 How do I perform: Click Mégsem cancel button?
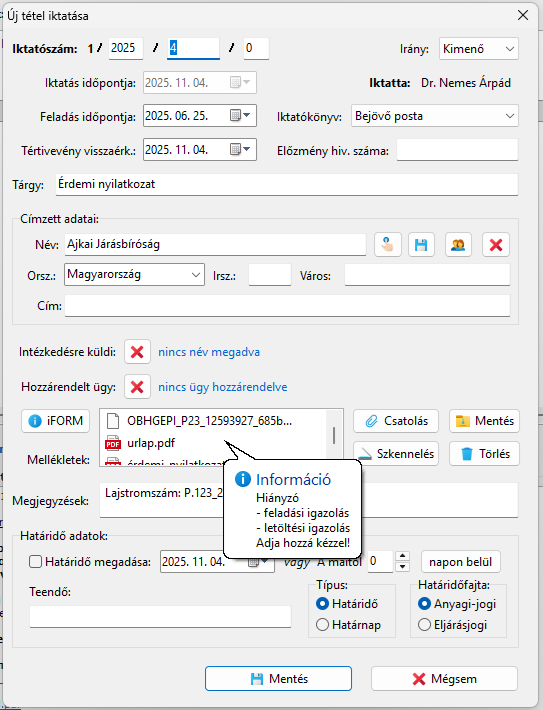click(444, 678)
